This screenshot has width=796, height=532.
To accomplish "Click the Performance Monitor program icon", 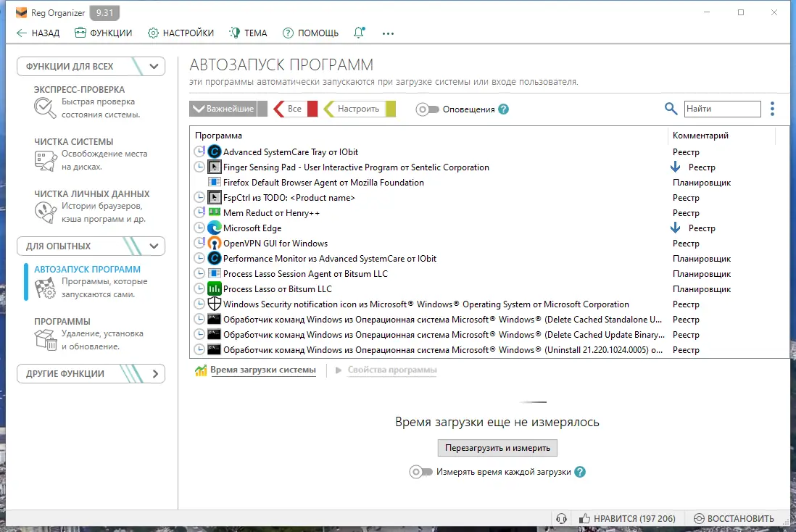I will click(x=215, y=258).
